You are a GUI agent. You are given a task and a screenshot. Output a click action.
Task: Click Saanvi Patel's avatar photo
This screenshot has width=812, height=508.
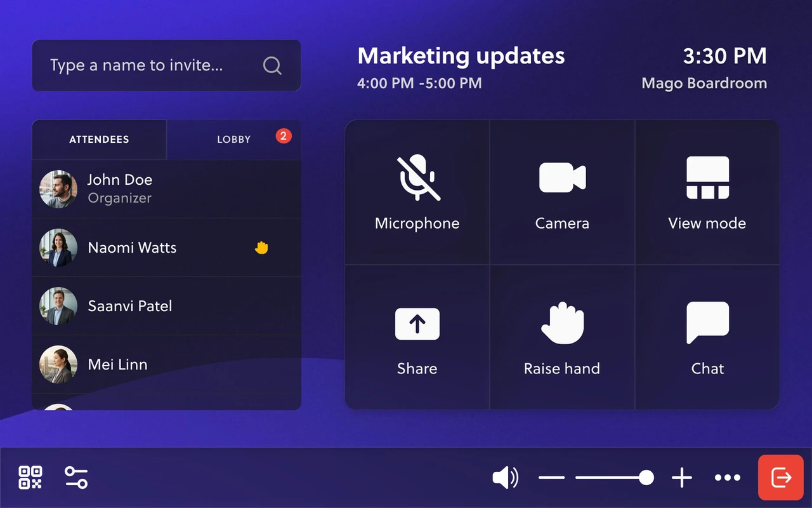(58, 306)
